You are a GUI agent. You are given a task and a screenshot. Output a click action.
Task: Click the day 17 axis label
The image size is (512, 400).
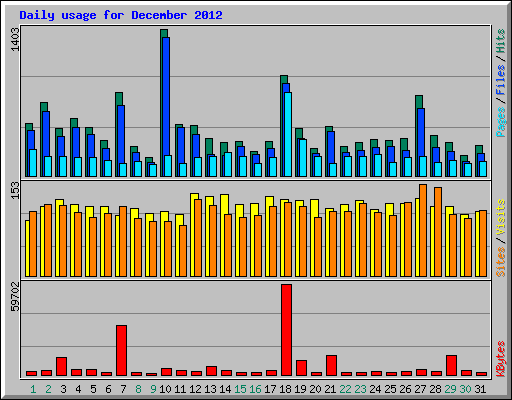click(270, 389)
